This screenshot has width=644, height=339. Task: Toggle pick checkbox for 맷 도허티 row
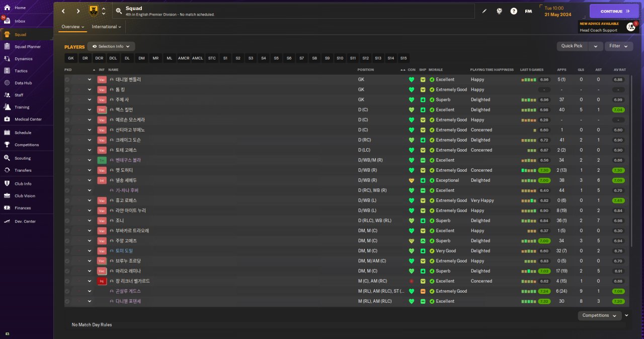[67, 170]
